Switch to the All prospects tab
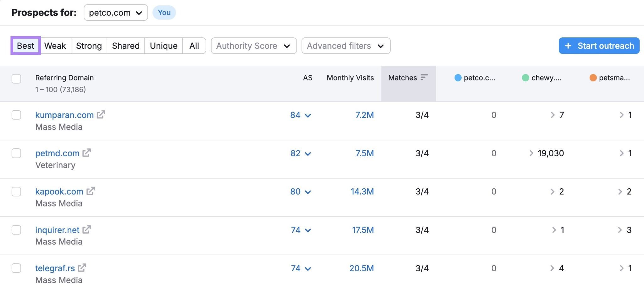The width and height of the screenshot is (644, 292). click(x=194, y=46)
